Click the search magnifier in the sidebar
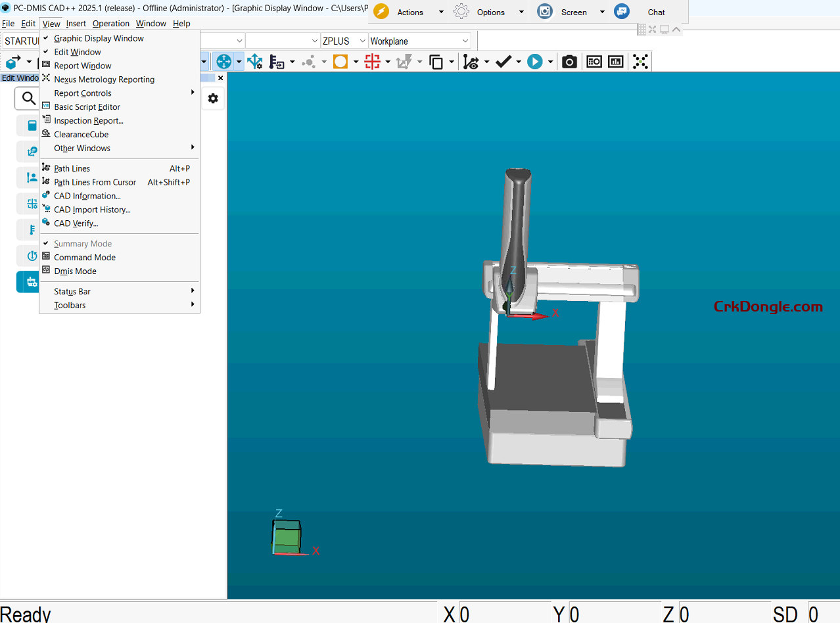Image resolution: width=840 pixels, height=623 pixels. pyautogui.click(x=28, y=97)
